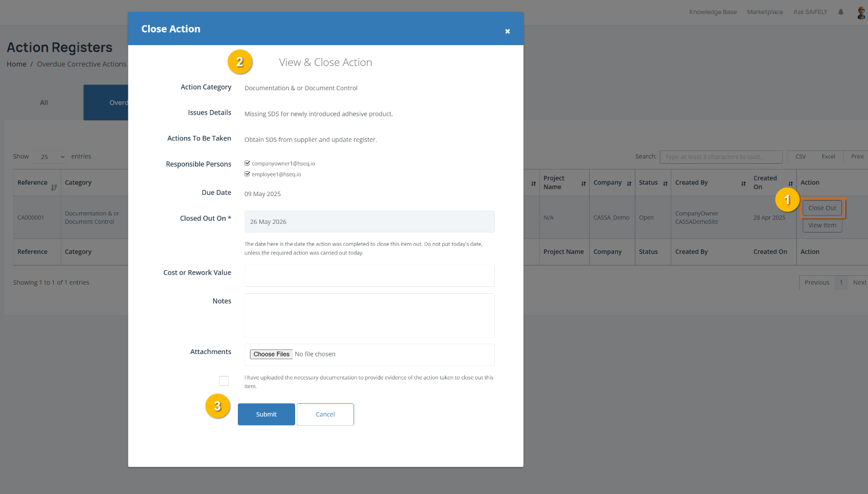Close the Close Action dialog with X

pos(507,31)
